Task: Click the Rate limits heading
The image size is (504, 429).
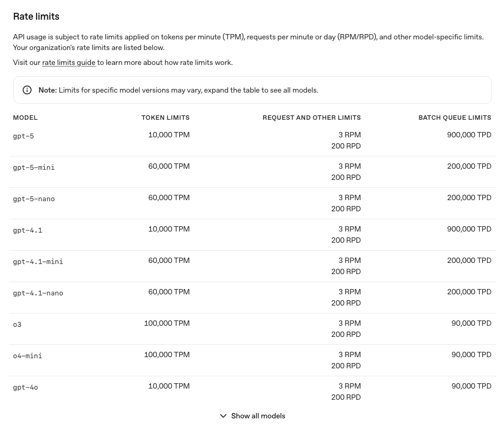Action: coord(36,16)
